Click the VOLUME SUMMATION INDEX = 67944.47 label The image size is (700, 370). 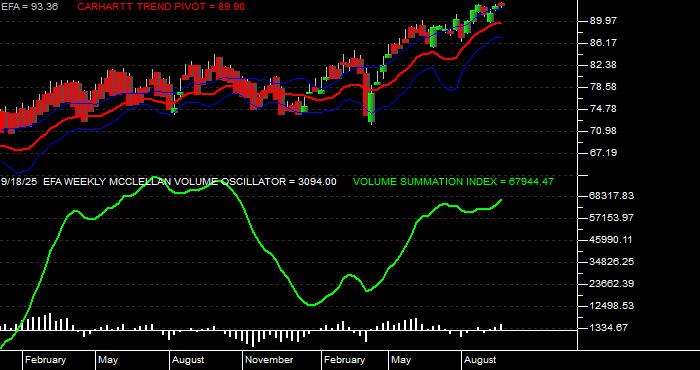(x=454, y=182)
